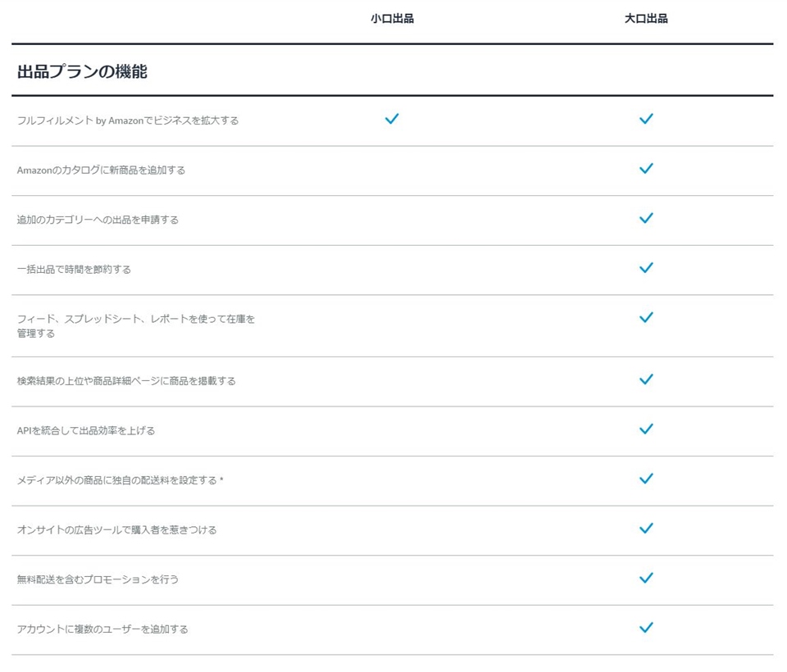Viewport: 787px width, 672px height.
Task: Click the checkmark for アカウントに複数のユーザーを追加する
Action: pyautogui.click(x=646, y=628)
